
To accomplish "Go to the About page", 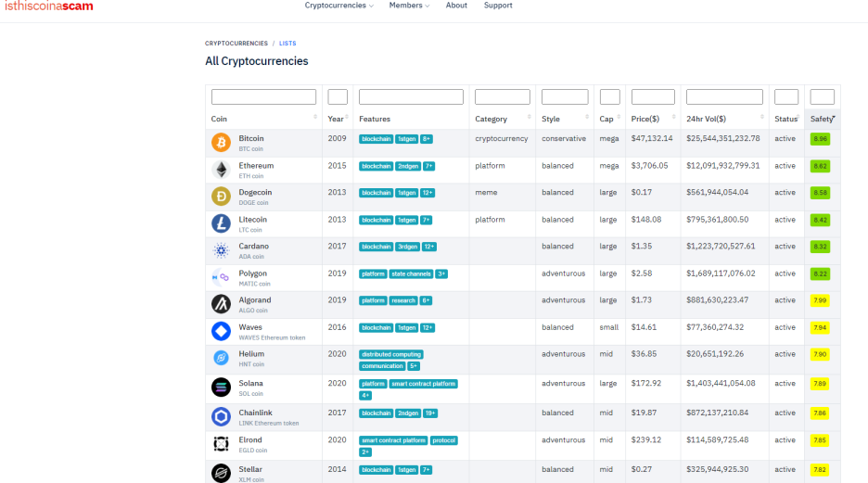I will tap(456, 6).
